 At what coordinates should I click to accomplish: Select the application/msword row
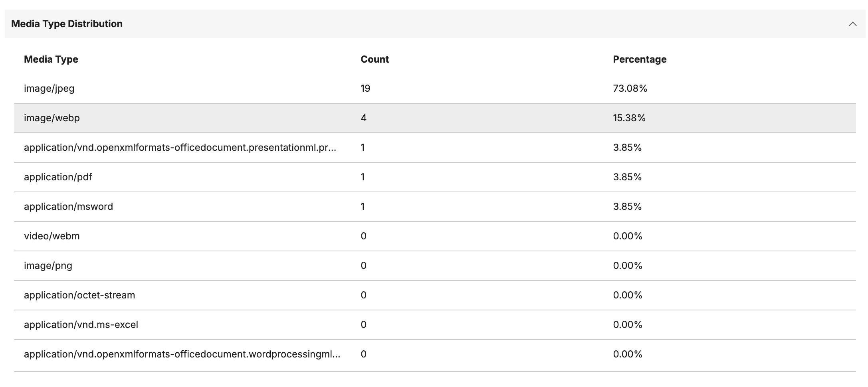[68, 207]
